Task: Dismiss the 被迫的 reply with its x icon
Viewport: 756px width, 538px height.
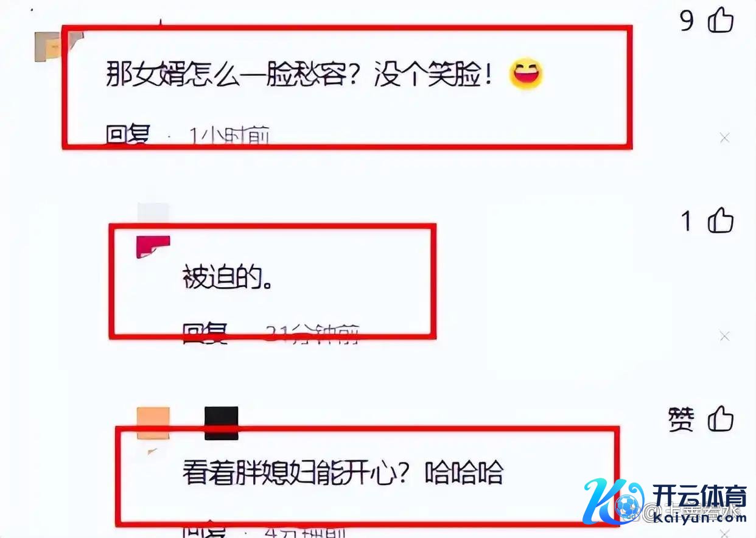Action: [x=724, y=336]
